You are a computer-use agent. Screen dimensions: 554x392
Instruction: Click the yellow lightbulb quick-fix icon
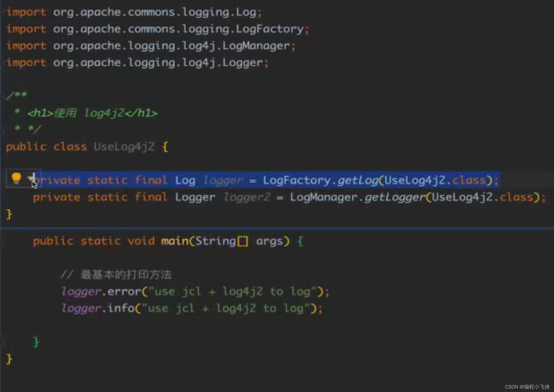(x=16, y=179)
